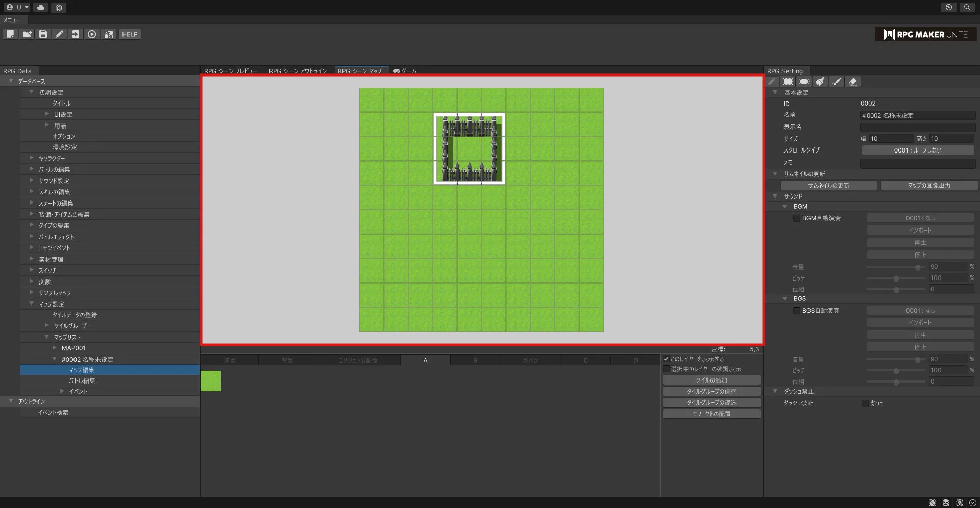Click the タイルの追加 button
This screenshot has height=508, width=980.
click(711, 380)
